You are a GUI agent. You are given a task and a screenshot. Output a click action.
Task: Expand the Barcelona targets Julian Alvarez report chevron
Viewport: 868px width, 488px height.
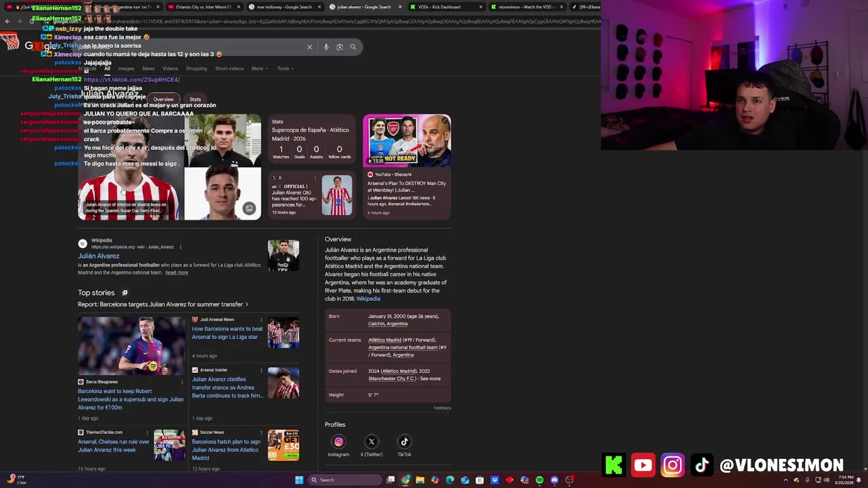[x=247, y=304]
